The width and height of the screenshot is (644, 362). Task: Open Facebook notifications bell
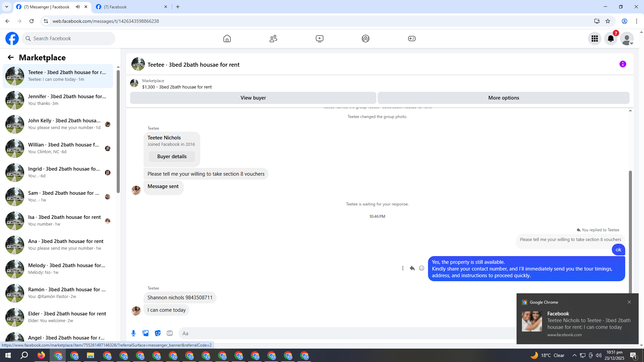click(x=610, y=39)
